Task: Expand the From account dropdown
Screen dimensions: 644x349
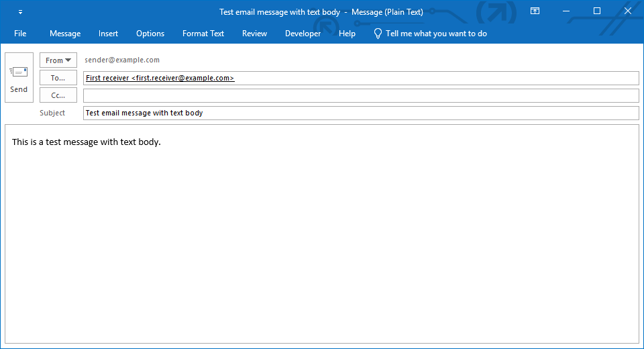Action: coord(58,60)
